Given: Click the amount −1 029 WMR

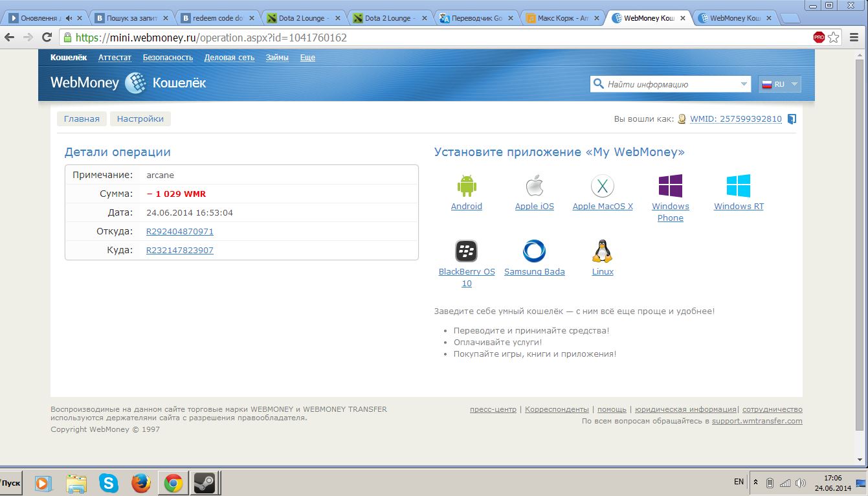Looking at the screenshot, I should [x=176, y=194].
